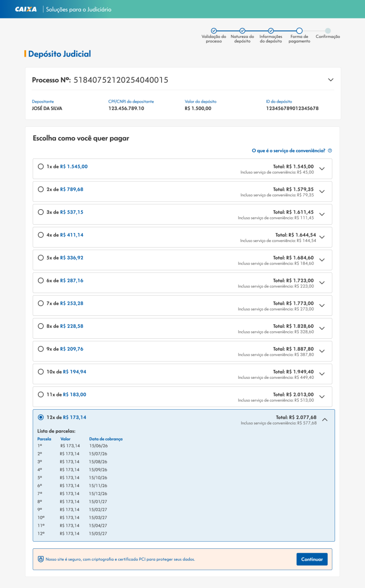
Task: Go to Validação do processo step circle
Action: (x=214, y=31)
